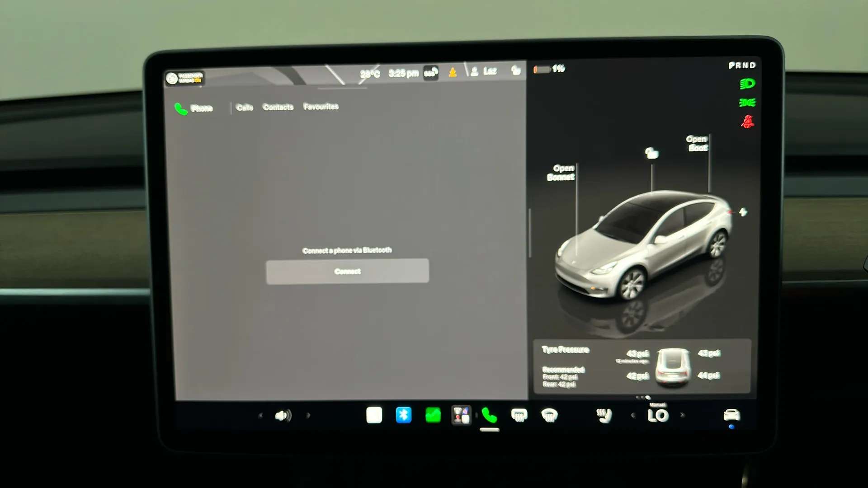The height and width of the screenshot is (488, 868).
Task: Raise cabin temperature with right arrow
Action: tap(682, 415)
